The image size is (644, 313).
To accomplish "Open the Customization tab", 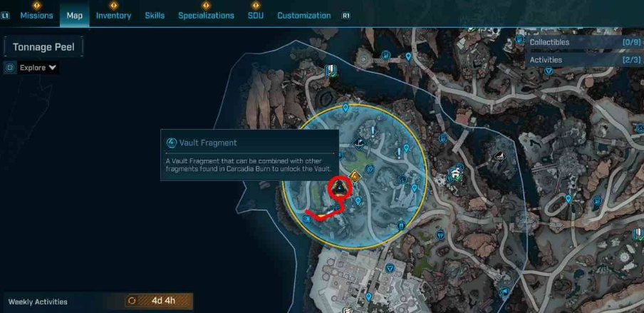I will [x=304, y=16].
